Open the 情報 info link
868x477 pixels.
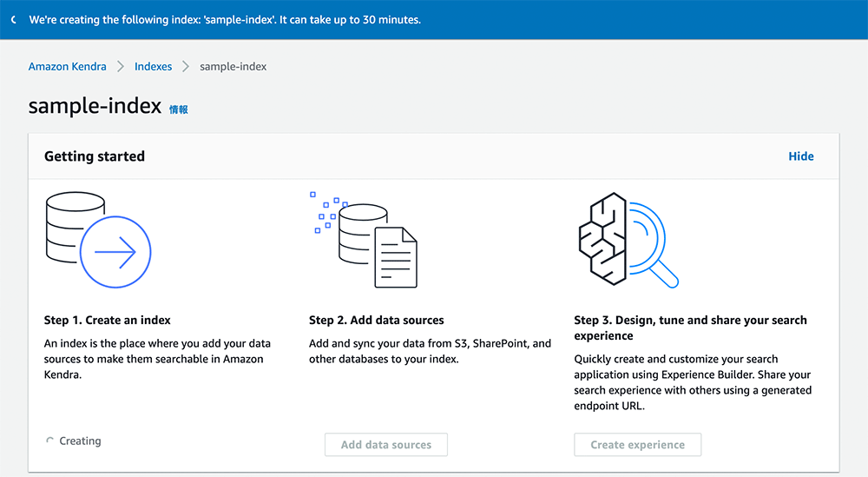click(178, 109)
